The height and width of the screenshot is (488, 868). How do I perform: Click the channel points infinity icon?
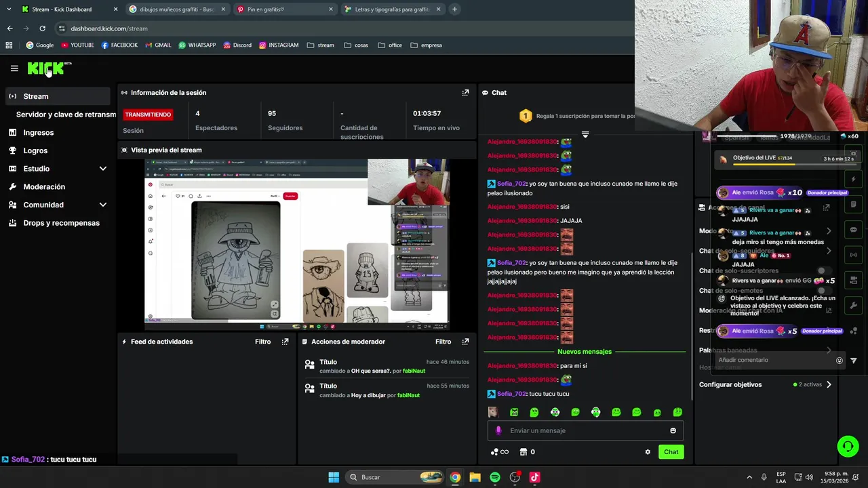[x=500, y=452]
